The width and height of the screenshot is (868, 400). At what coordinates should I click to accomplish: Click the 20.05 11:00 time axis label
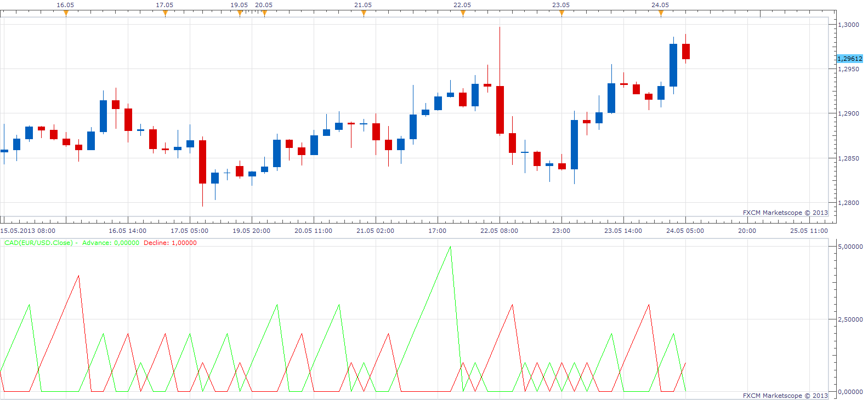[314, 231]
